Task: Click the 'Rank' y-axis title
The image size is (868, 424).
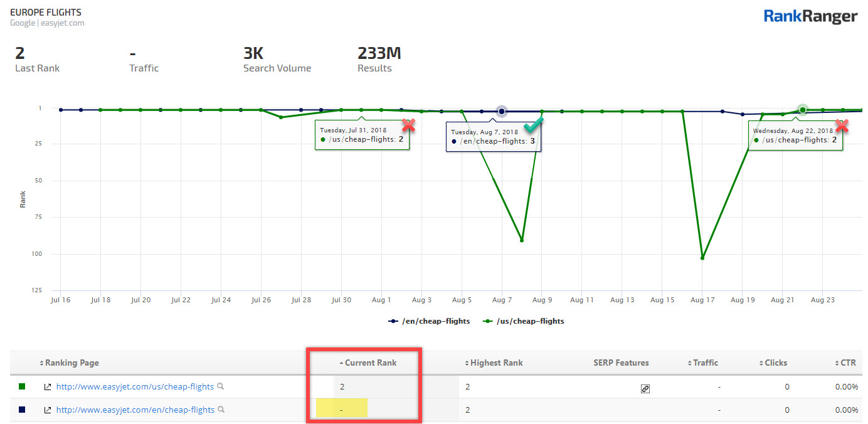Action: coord(23,199)
